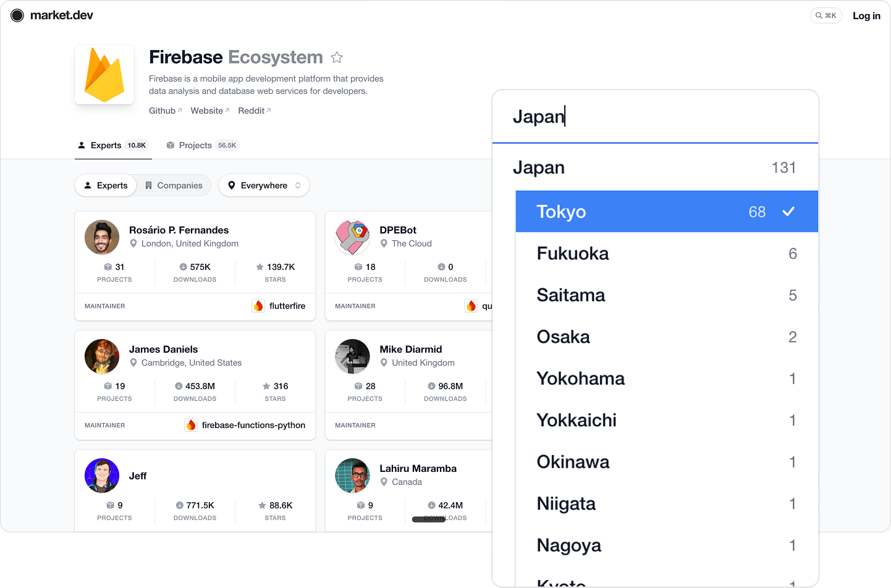Choose Nagoya from the city list

(667, 545)
